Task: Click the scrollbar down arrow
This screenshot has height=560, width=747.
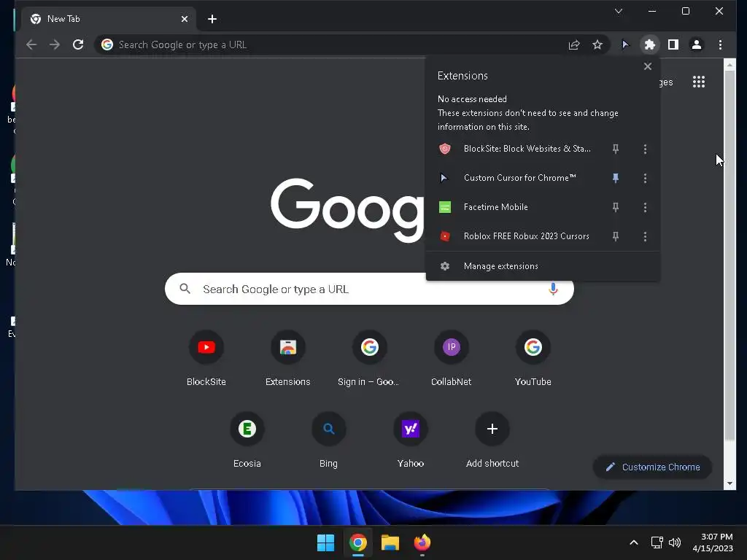Action: pos(729,484)
